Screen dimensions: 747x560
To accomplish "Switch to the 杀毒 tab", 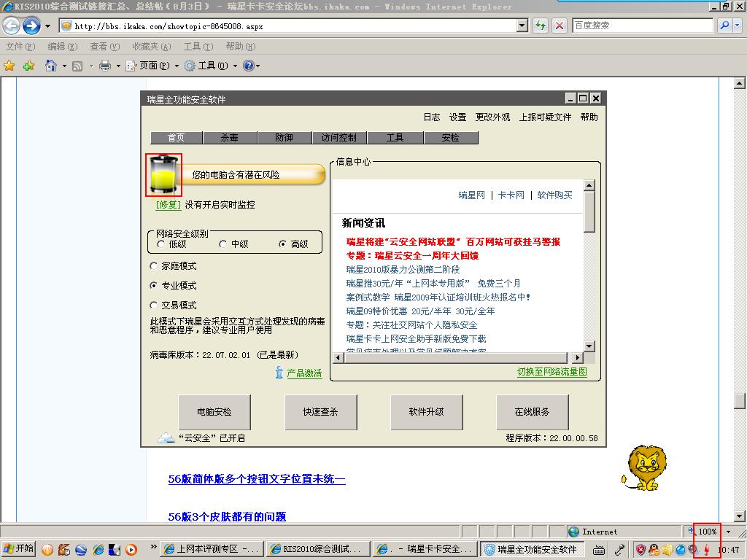I will [230, 138].
